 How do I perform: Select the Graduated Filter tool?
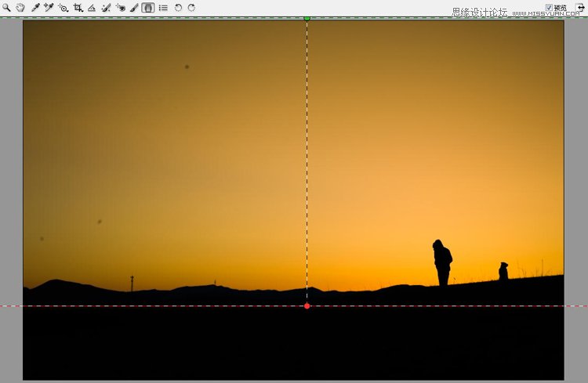148,8
